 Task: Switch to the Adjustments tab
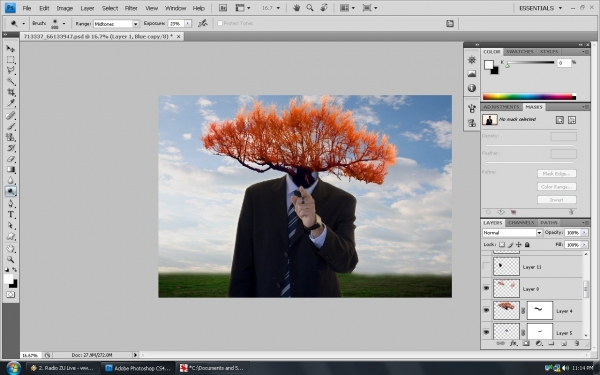(501, 107)
